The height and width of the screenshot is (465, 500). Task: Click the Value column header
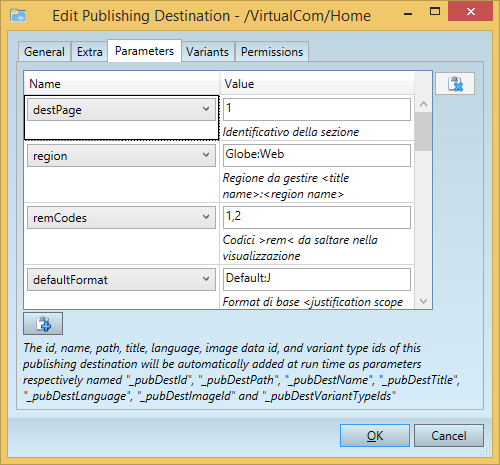(317, 83)
